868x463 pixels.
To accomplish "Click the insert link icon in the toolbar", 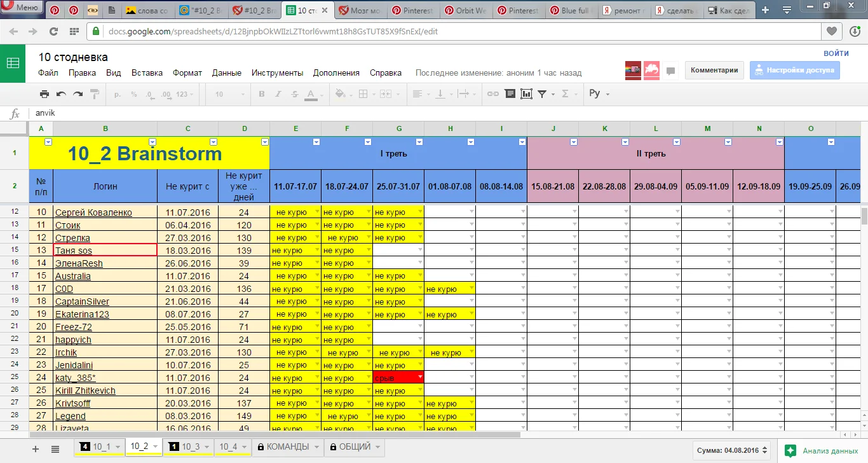I will pyautogui.click(x=493, y=94).
